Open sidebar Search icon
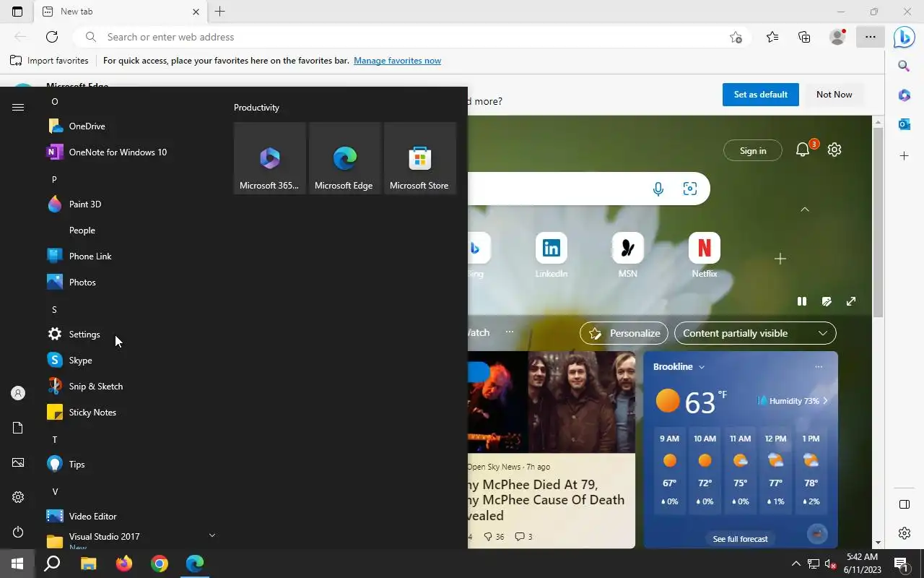Viewport: 924px width, 578px height. (904, 66)
